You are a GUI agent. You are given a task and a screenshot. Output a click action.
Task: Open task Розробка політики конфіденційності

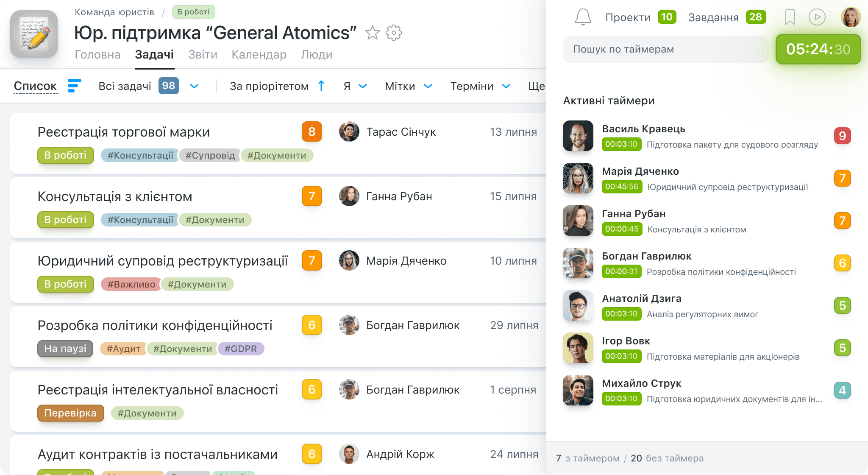155,325
